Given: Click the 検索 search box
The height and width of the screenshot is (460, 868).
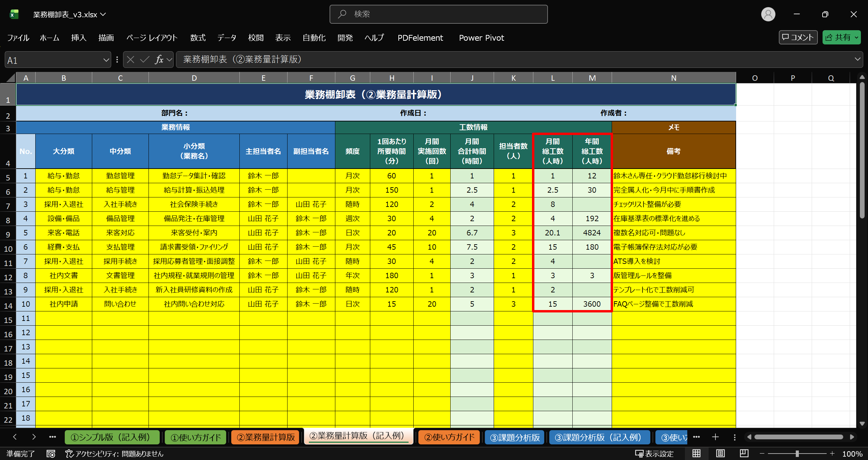Looking at the screenshot, I should coord(438,14).
